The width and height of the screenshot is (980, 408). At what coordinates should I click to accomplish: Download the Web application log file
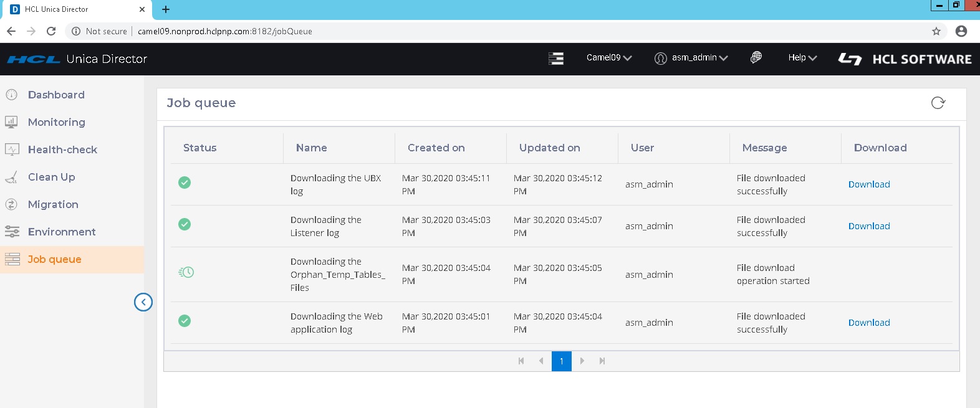click(x=868, y=323)
